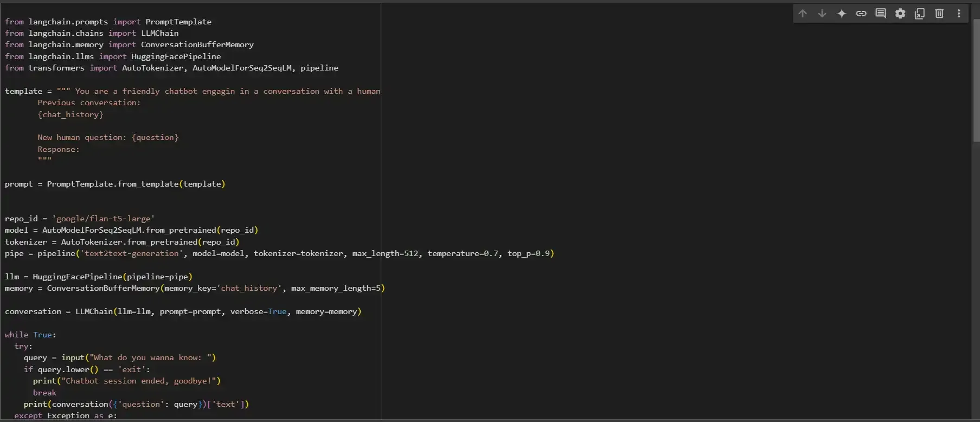This screenshot has height=422, width=980.
Task: Click 'memory=memory' argument in LLMChain
Action: point(326,311)
